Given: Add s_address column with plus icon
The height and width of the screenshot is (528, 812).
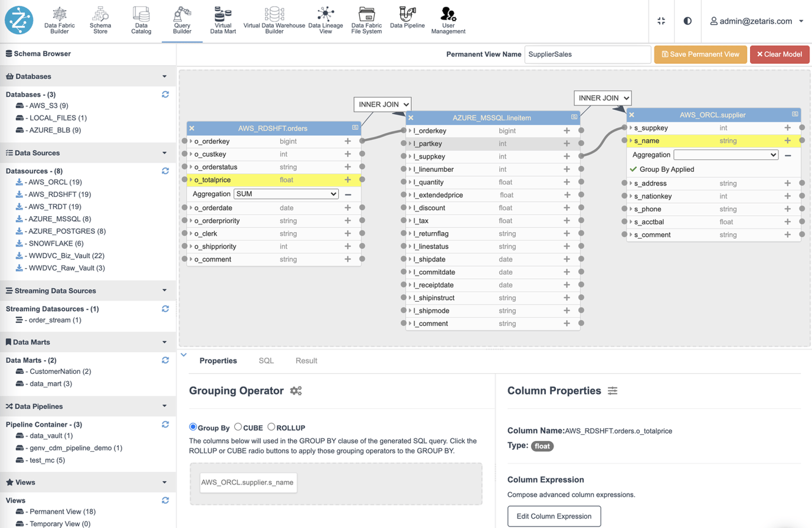Looking at the screenshot, I should 787,183.
